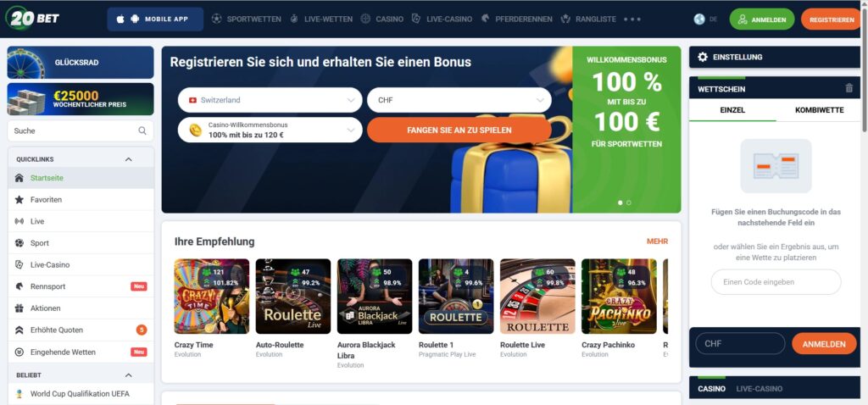Click the Mehr link
This screenshot has width=868, height=405.
pyautogui.click(x=657, y=241)
